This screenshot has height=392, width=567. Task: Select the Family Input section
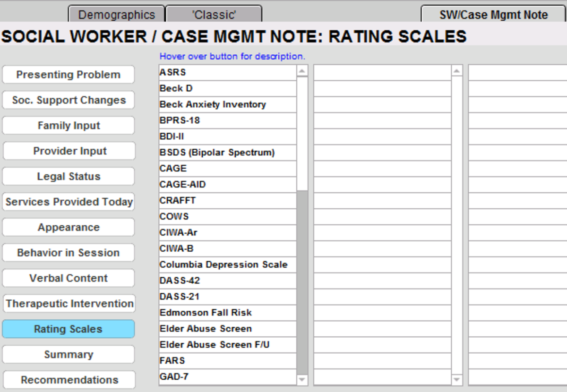(68, 125)
